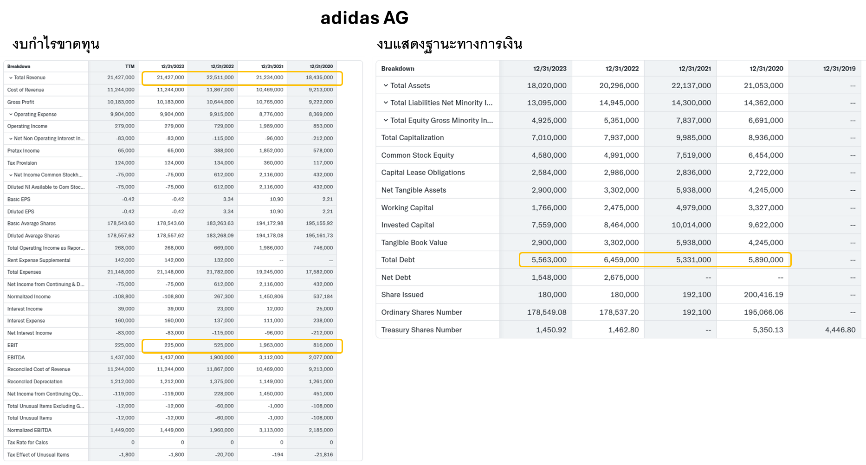Viewport: 866px width, 465px height.
Task: Select Net Debt value 2,675,000
Action: (621, 277)
